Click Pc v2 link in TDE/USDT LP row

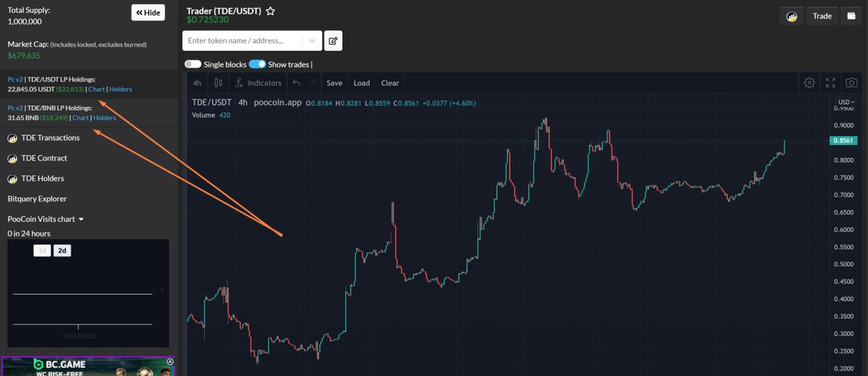coord(15,80)
